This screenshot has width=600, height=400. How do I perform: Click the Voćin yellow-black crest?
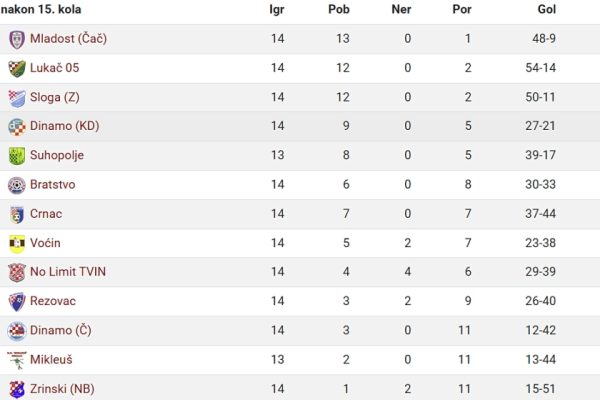point(17,244)
